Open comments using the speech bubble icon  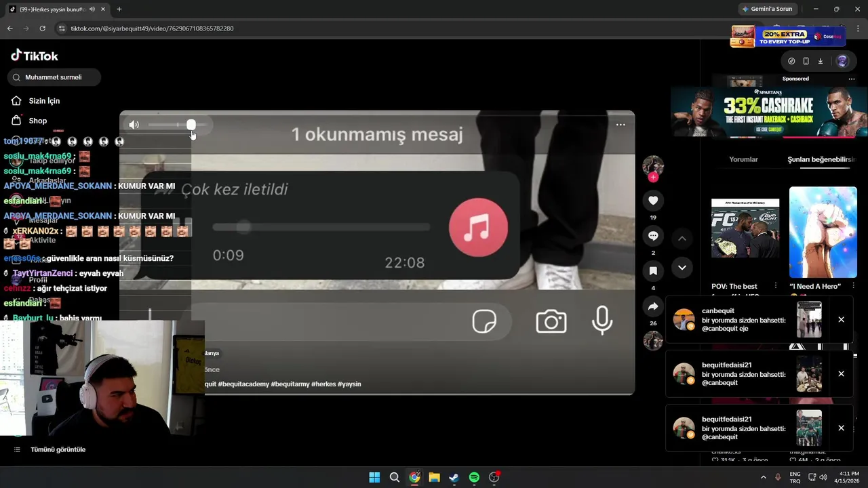[x=653, y=236]
